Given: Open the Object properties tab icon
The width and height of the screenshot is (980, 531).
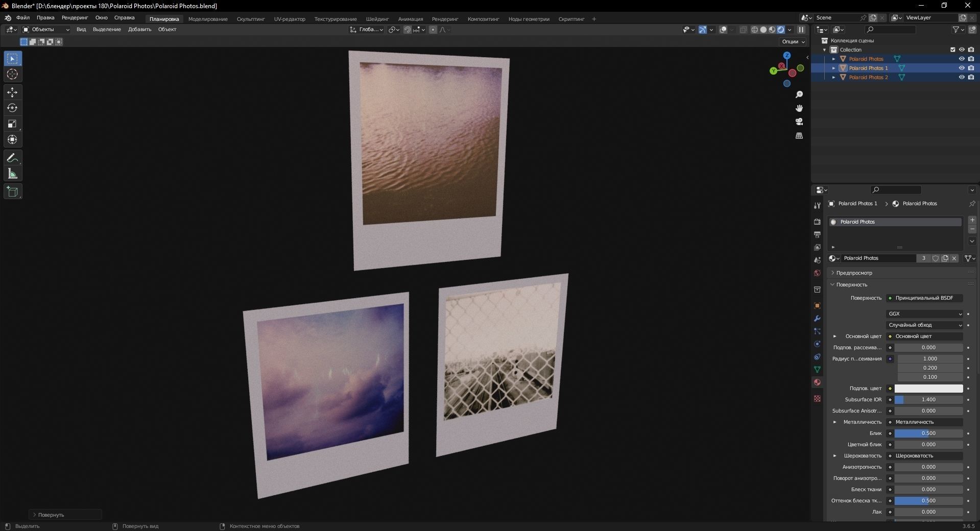Looking at the screenshot, I should pyautogui.click(x=817, y=306).
